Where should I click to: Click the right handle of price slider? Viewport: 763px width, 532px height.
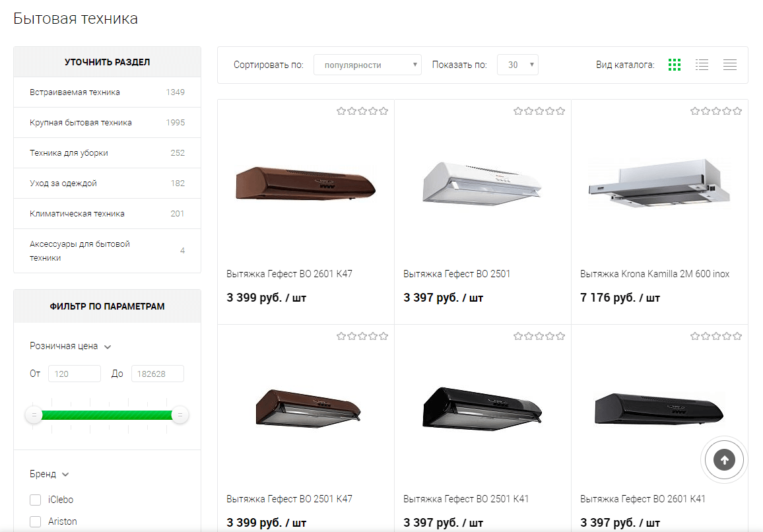coord(180,415)
